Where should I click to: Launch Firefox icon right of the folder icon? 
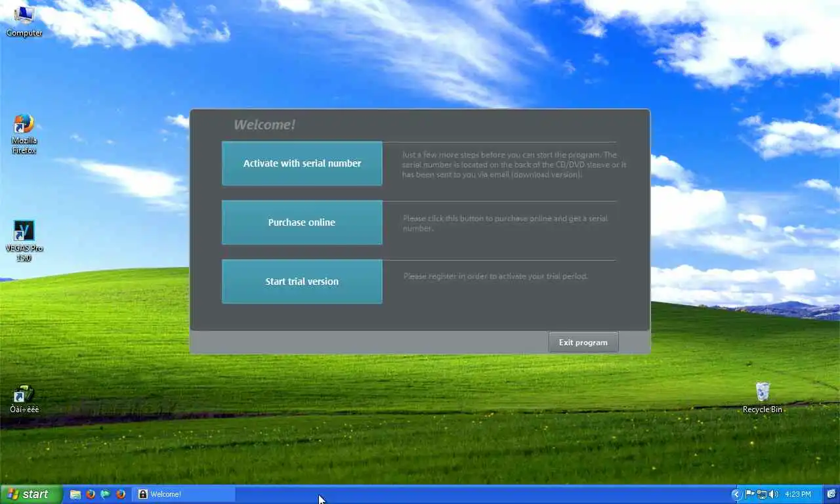pyautogui.click(x=91, y=494)
